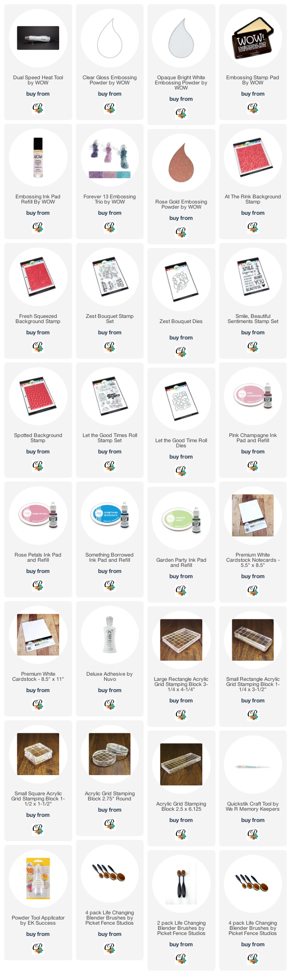Click the store logo icon under Rose Gold Embossing Powder

point(181,232)
